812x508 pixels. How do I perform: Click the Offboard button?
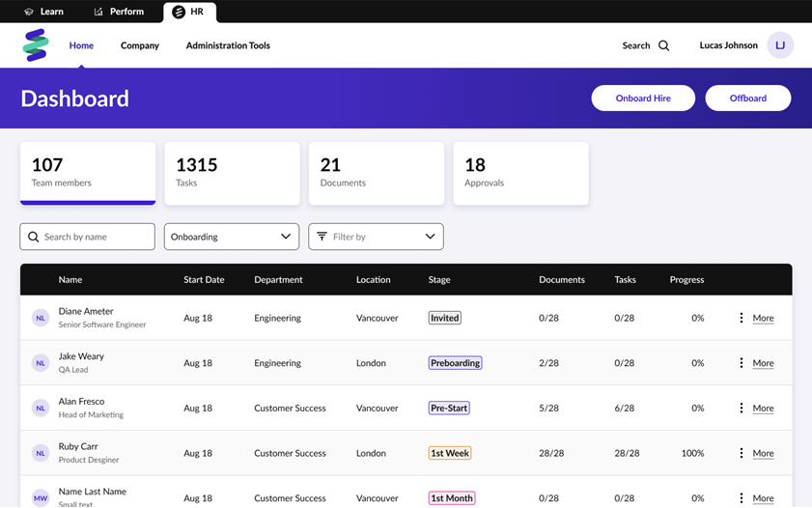pyautogui.click(x=747, y=99)
